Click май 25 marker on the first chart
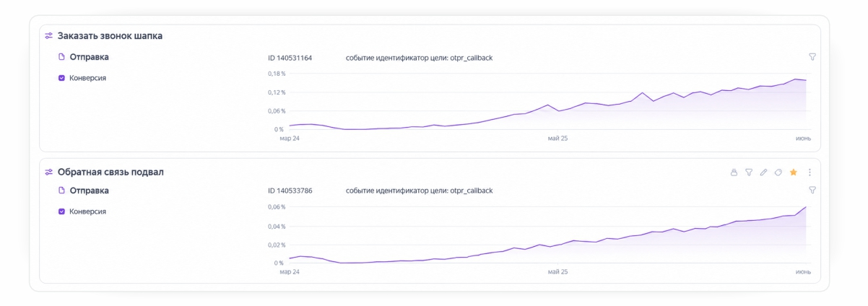This screenshot has height=306, width=868. coord(558,138)
